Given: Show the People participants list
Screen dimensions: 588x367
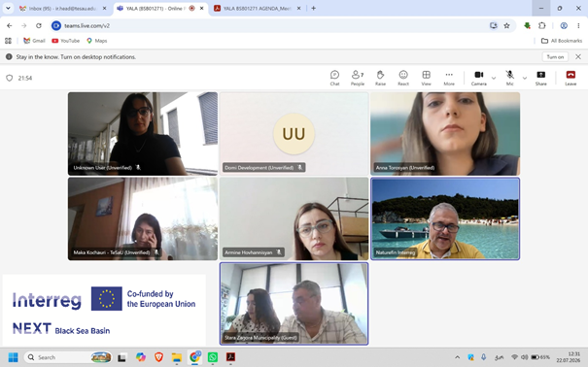Looking at the screenshot, I should [x=358, y=78].
